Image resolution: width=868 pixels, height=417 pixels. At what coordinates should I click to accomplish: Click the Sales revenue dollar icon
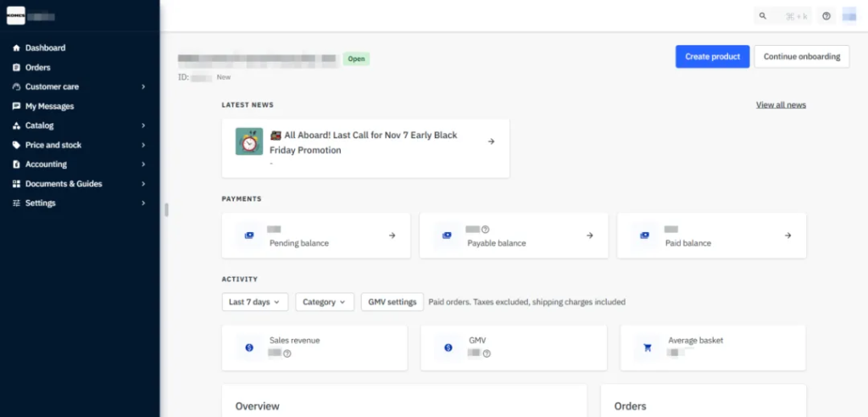249,347
